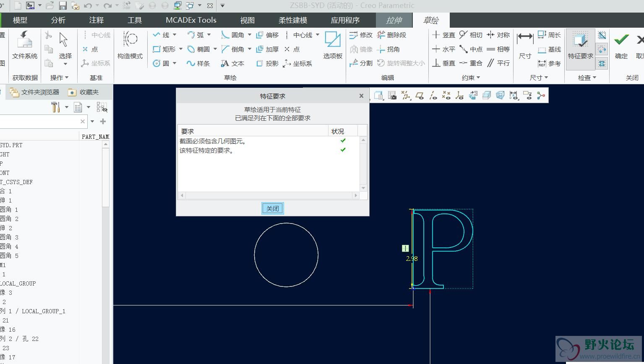Click the Perimeter (周长) dimension tool

pyautogui.click(x=549, y=35)
